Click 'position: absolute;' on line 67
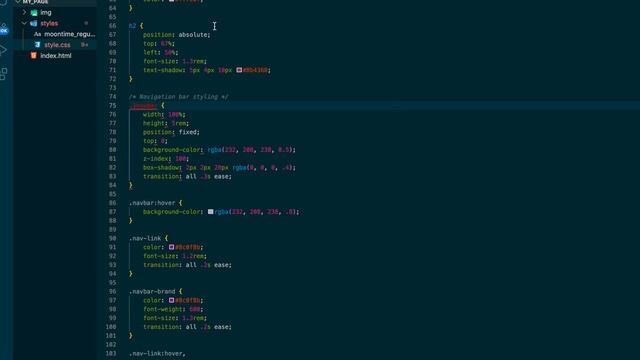Screen dimensions: 640x360 176,35
